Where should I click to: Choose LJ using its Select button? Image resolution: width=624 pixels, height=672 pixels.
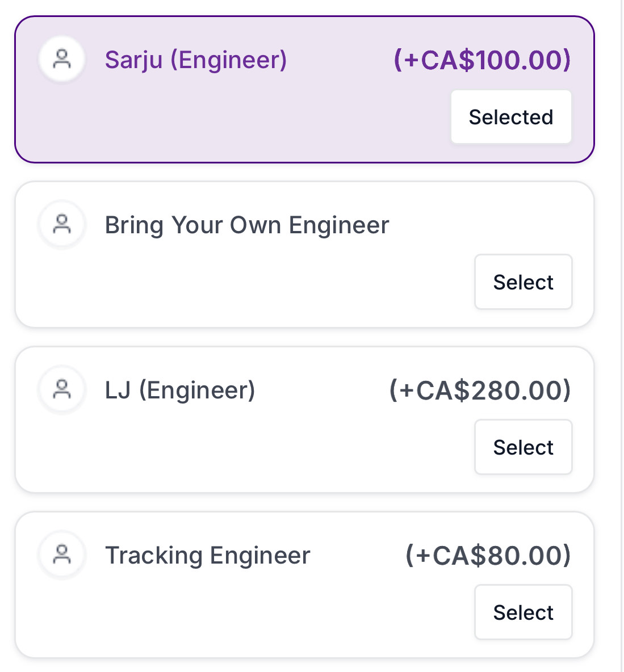[x=523, y=447]
